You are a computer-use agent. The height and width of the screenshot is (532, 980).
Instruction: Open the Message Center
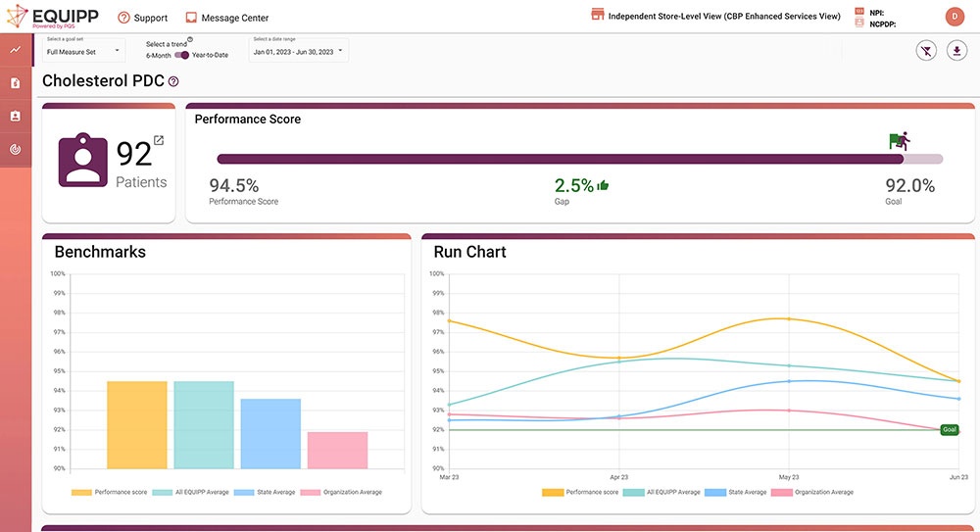point(226,18)
